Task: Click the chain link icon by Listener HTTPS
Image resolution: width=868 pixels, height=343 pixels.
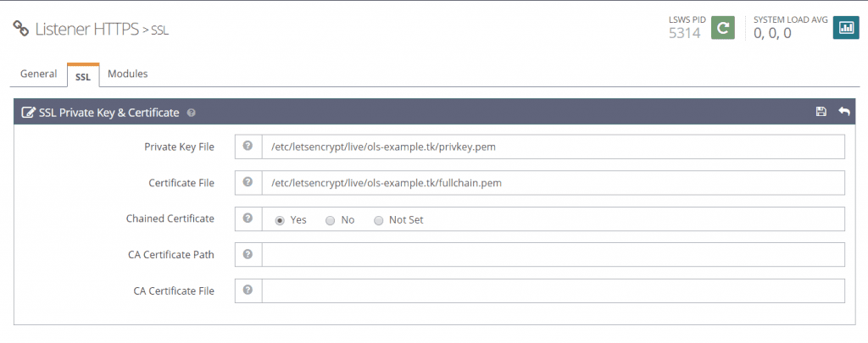Action: (x=20, y=29)
